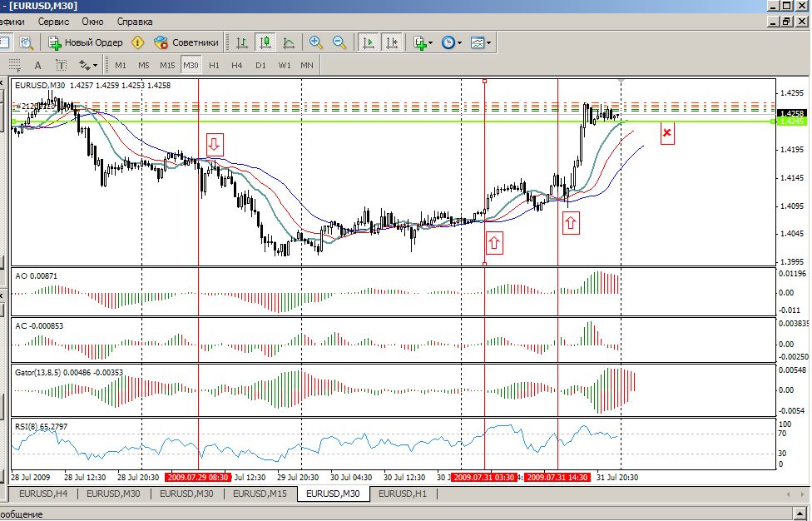Click the Новый Ордер button

(86, 42)
